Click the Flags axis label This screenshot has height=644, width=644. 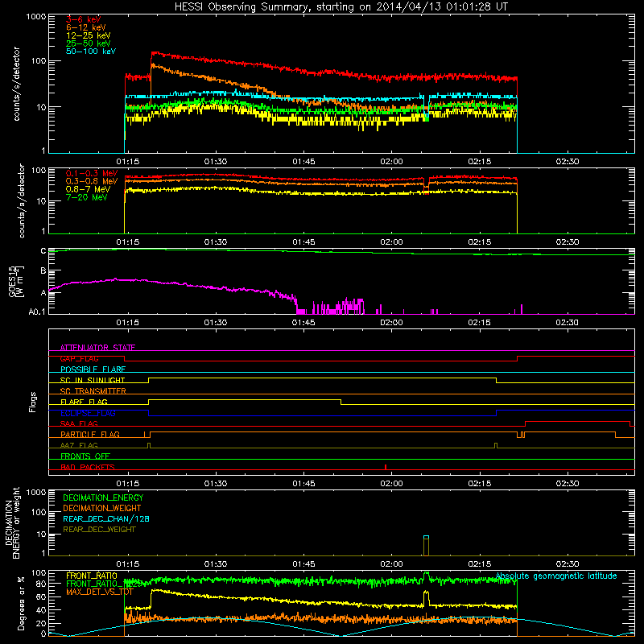coord(33,402)
